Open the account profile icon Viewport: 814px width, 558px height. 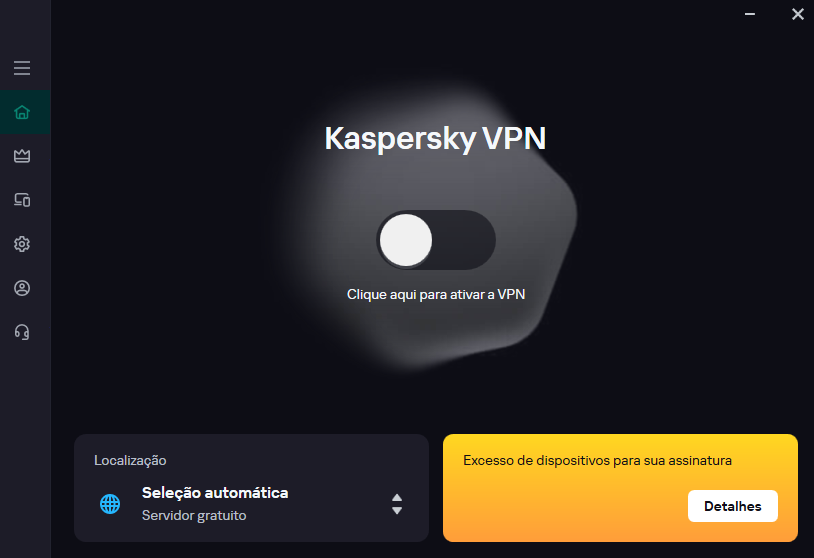tap(22, 288)
